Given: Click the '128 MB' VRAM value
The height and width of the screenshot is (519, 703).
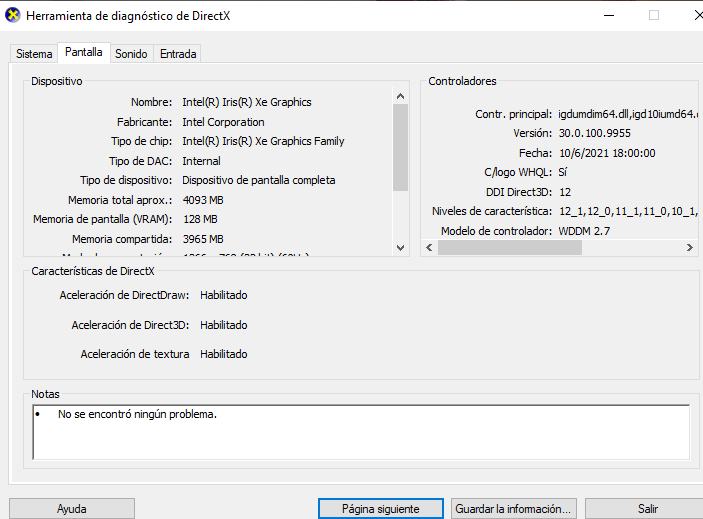Looking at the screenshot, I should (200, 219).
